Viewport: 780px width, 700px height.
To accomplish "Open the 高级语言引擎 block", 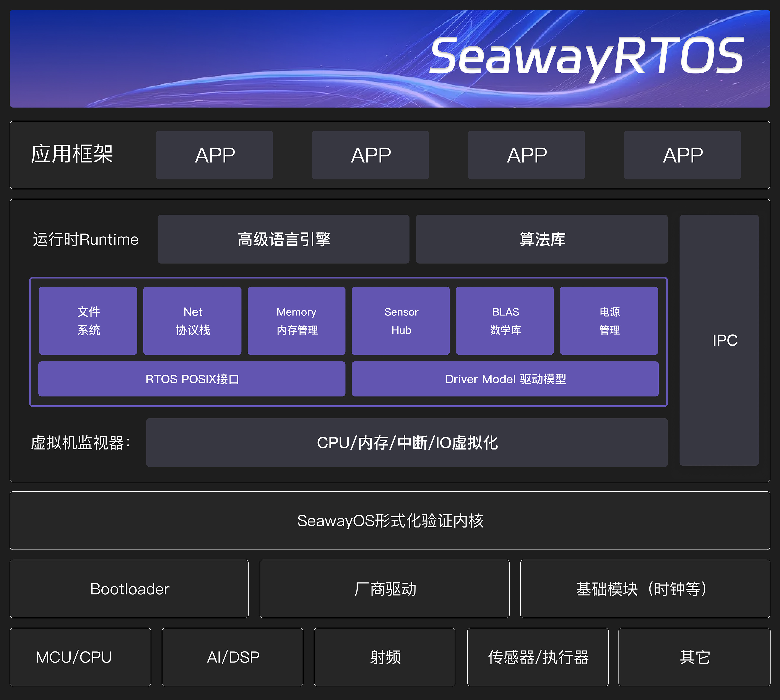I will point(283,239).
